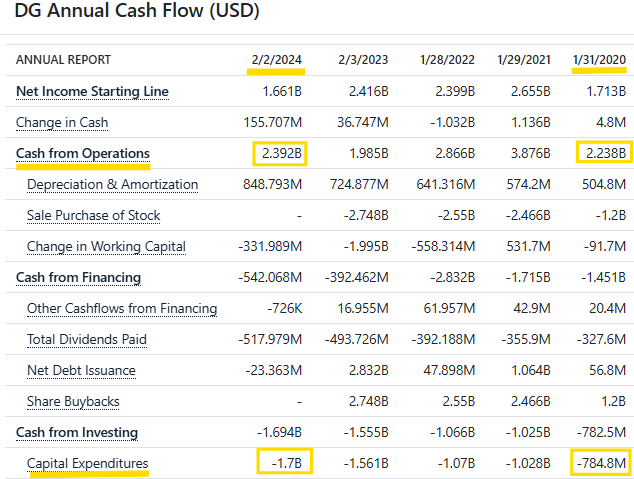Select change in cash value 36.747M

pyautogui.click(x=363, y=122)
